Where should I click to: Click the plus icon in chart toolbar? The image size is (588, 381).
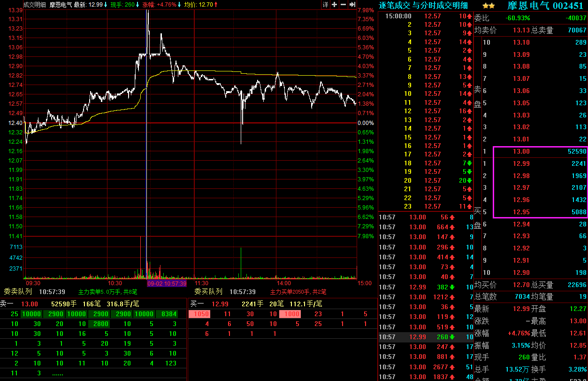[x=334, y=5]
